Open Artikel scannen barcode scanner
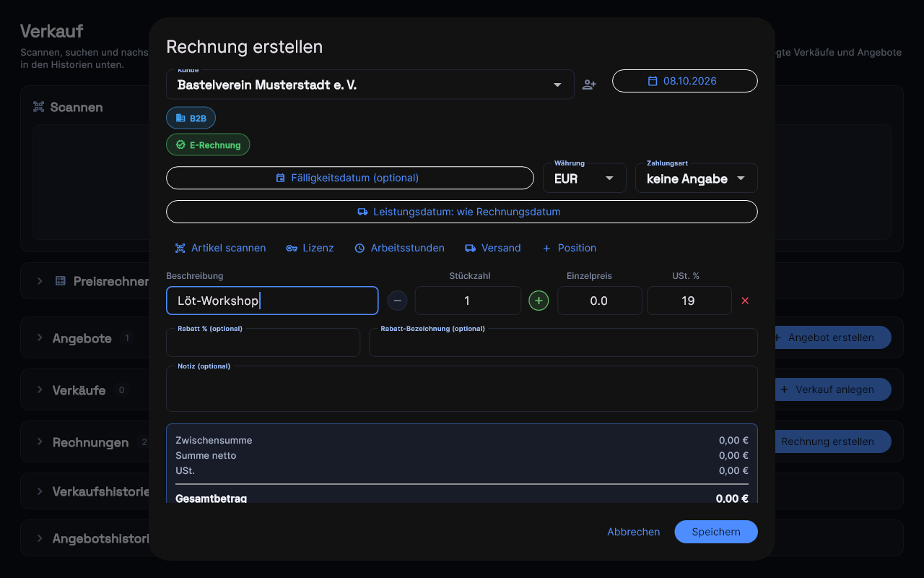This screenshot has width=924, height=578. tap(220, 248)
